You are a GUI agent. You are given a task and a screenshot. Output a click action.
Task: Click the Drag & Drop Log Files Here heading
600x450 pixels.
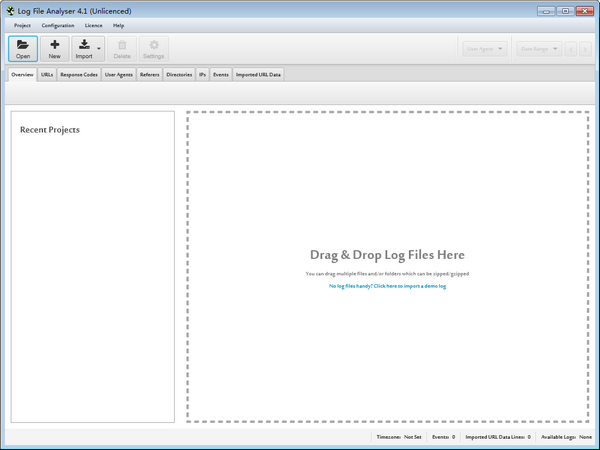point(387,255)
